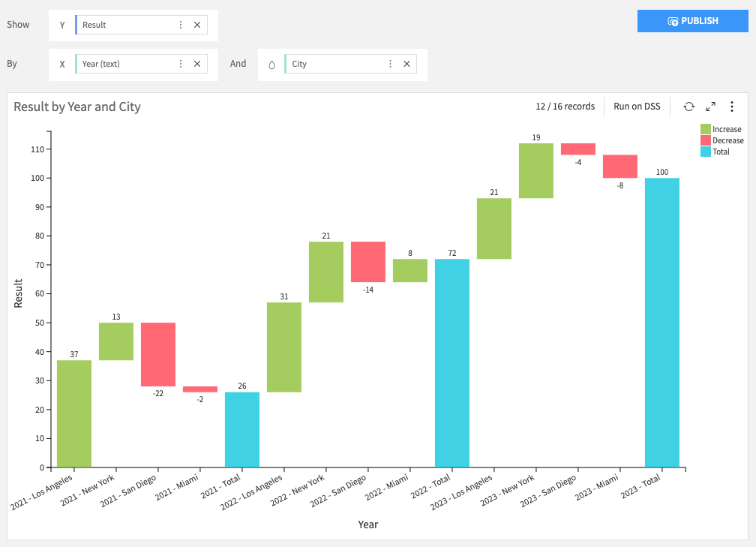The width and height of the screenshot is (756, 547).
Task: Click the color droplet icon beside City
Action: click(271, 65)
